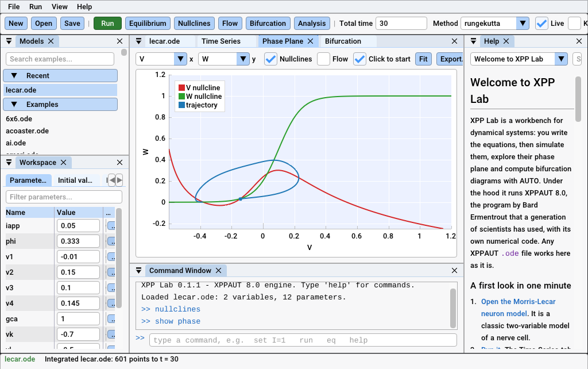The width and height of the screenshot is (588, 369).
Task: Open the Models panel menu triangle
Action: [x=9, y=41]
